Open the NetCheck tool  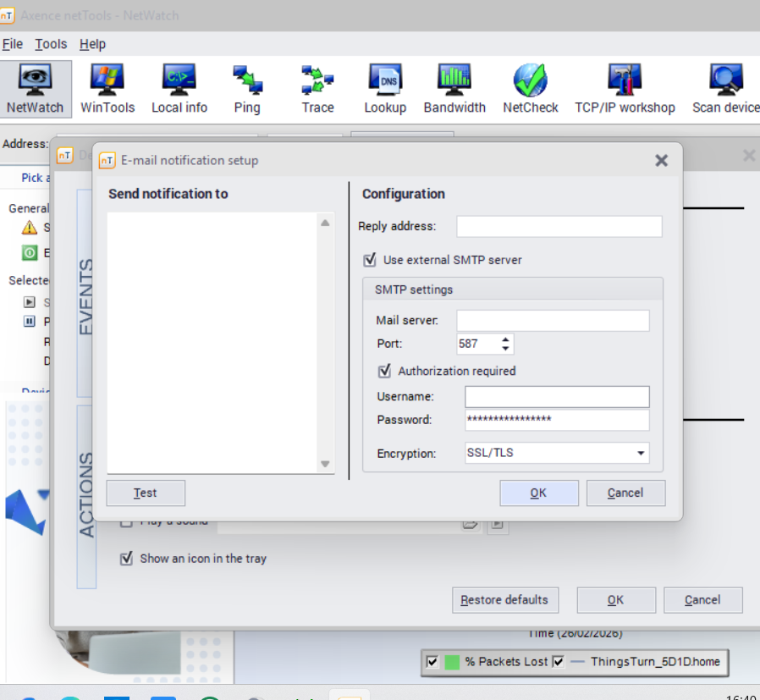tap(531, 90)
